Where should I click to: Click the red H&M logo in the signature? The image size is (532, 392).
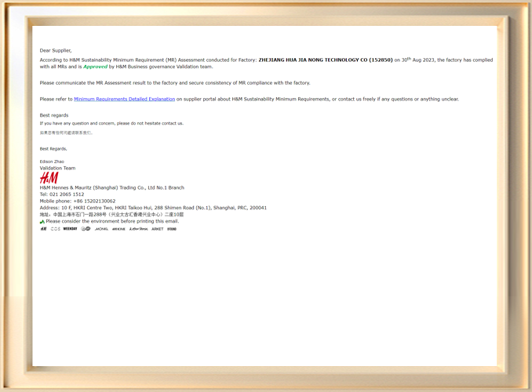49,178
